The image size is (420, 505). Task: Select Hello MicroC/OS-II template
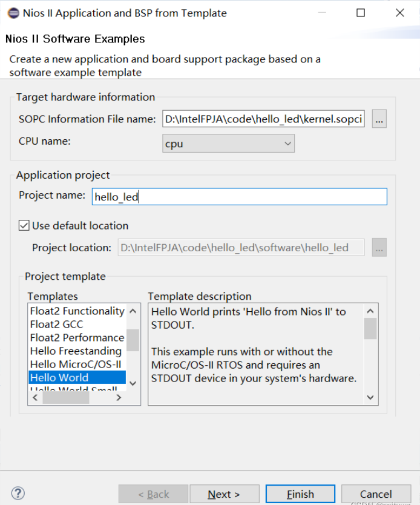tap(76, 365)
